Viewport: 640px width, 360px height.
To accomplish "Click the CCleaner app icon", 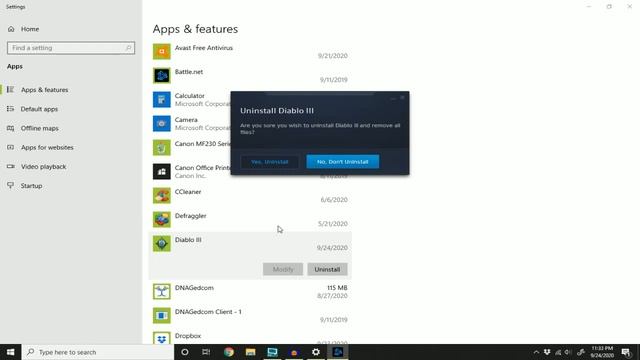I will (x=162, y=196).
